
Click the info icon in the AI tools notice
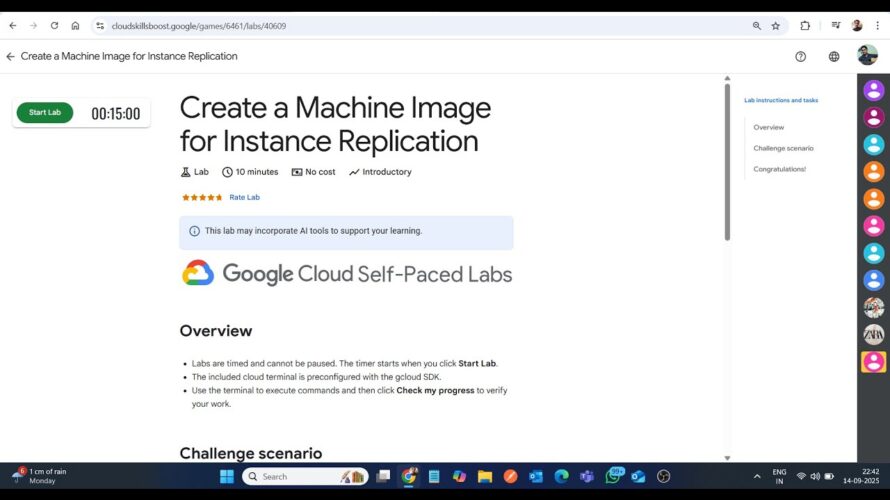pyautogui.click(x=194, y=231)
